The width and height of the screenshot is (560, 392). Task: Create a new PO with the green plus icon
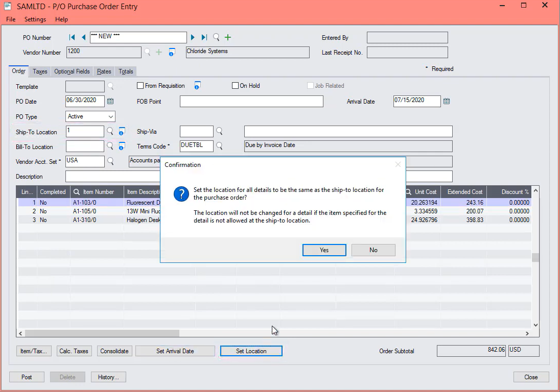pyautogui.click(x=227, y=37)
